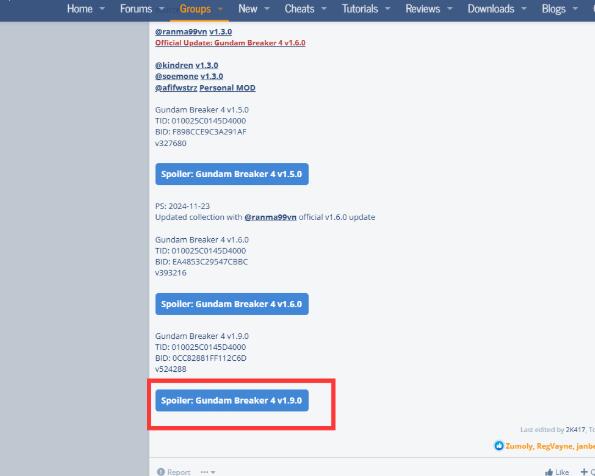Expand the Cheats dropdown arrow
The width and height of the screenshot is (595, 476).
(x=324, y=9)
